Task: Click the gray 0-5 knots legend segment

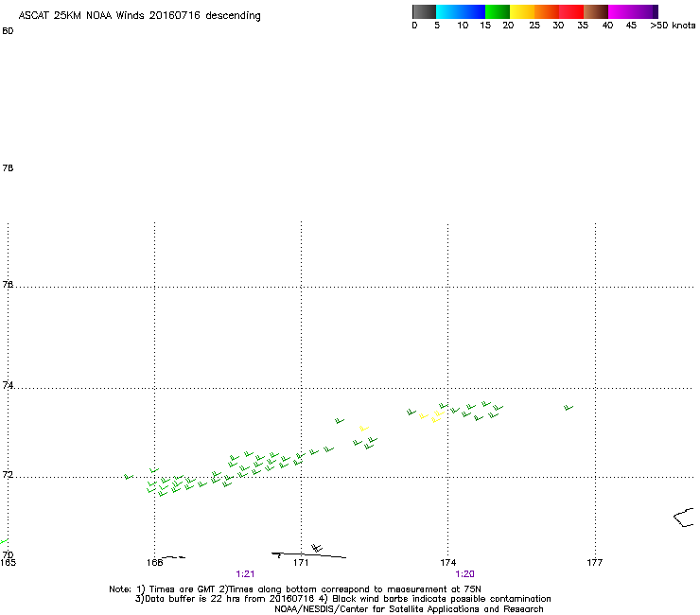Action: (x=424, y=11)
